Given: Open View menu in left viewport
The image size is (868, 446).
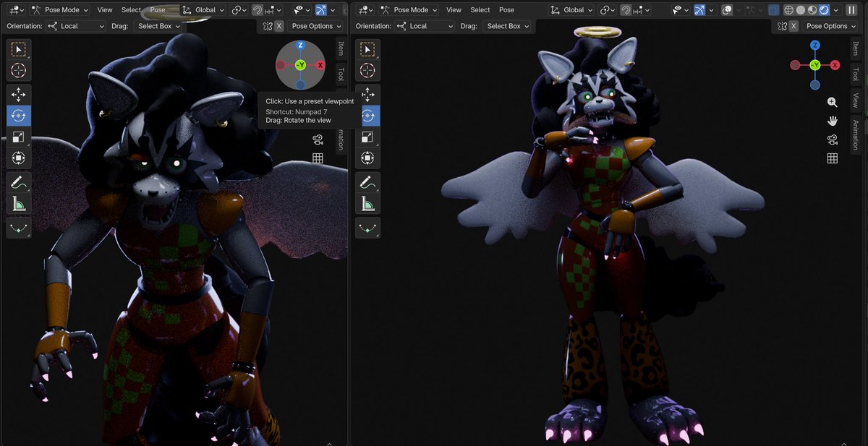Looking at the screenshot, I should 105,10.
